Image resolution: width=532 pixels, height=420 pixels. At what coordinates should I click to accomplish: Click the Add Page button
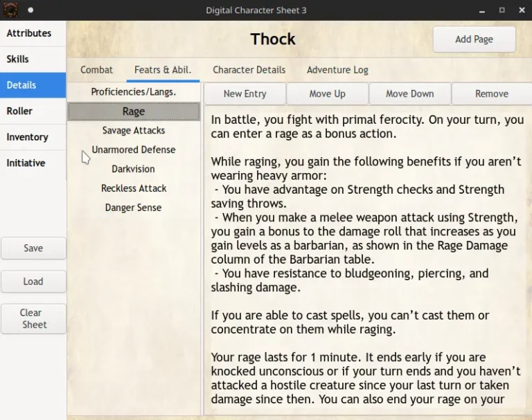click(x=474, y=39)
